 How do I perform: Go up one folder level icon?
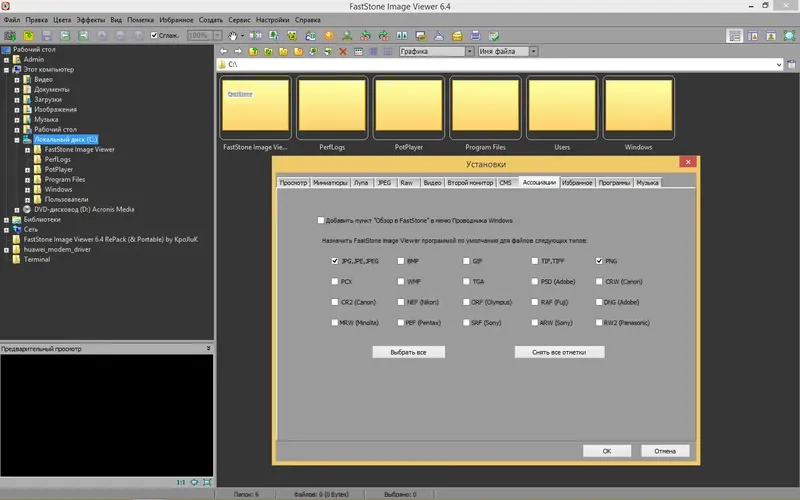(x=253, y=52)
